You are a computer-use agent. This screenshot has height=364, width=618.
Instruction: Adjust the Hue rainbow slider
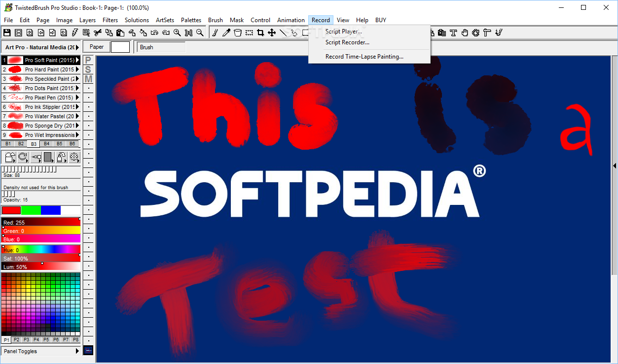point(41,250)
